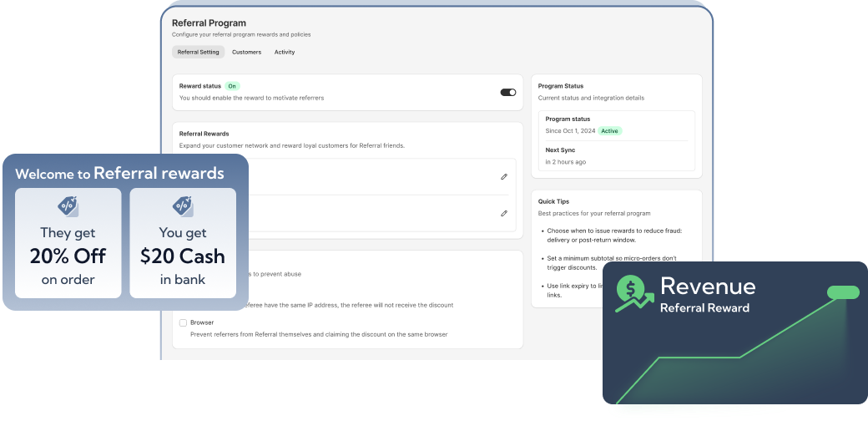Click the green "On" reward status badge
868x421 pixels.
click(233, 86)
